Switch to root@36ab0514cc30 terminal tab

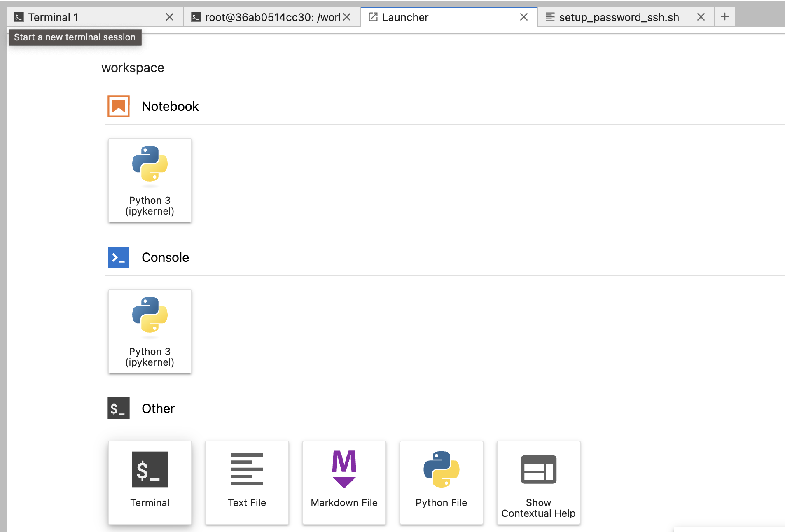click(x=266, y=17)
